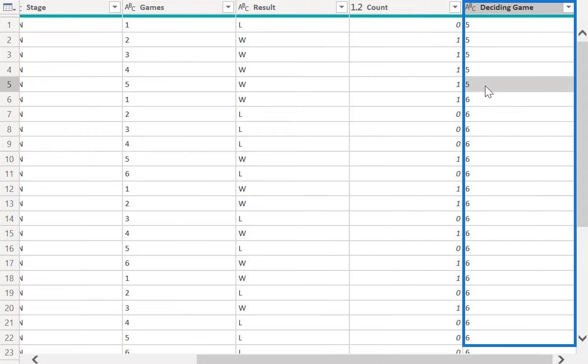Click Games cell '1' in row 18
Image resolution: width=588 pixels, height=364 pixels.
pyautogui.click(x=179, y=278)
